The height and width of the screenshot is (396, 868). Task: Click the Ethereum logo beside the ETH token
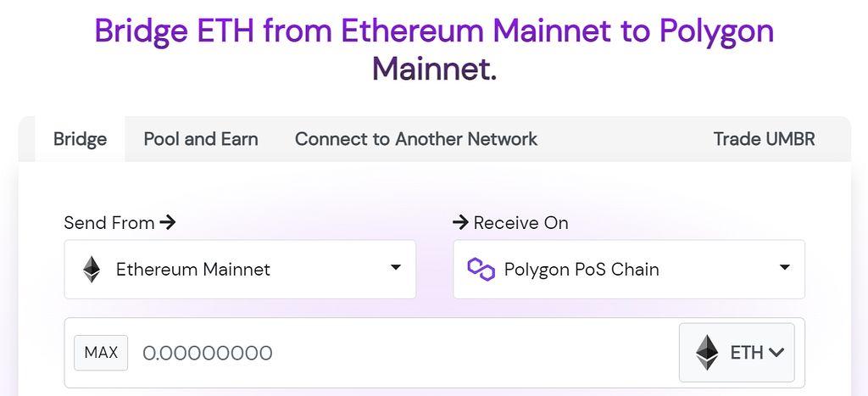707,352
